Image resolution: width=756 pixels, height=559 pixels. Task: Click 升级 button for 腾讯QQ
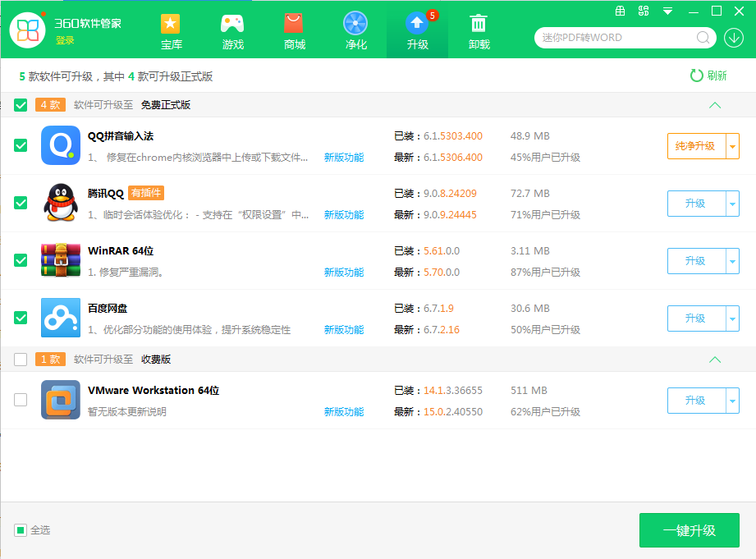pos(696,204)
